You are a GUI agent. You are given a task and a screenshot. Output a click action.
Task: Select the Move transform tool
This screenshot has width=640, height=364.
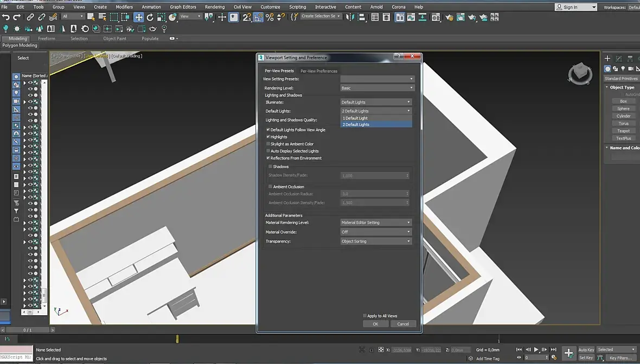[139, 17]
